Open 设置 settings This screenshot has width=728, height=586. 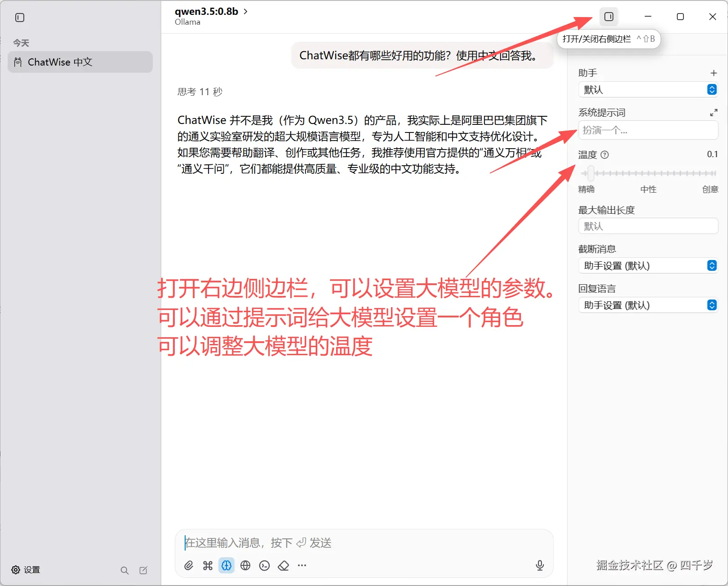(27, 569)
